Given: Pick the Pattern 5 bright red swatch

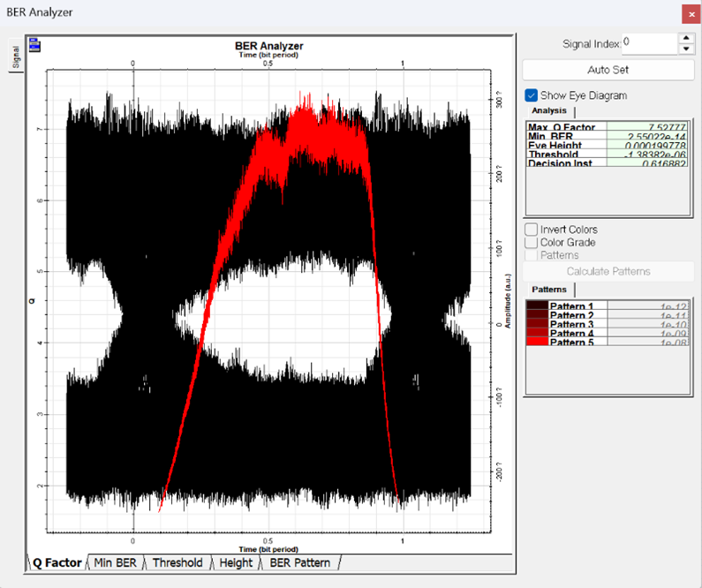Looking at the screenshot, I should pos(537,342).
